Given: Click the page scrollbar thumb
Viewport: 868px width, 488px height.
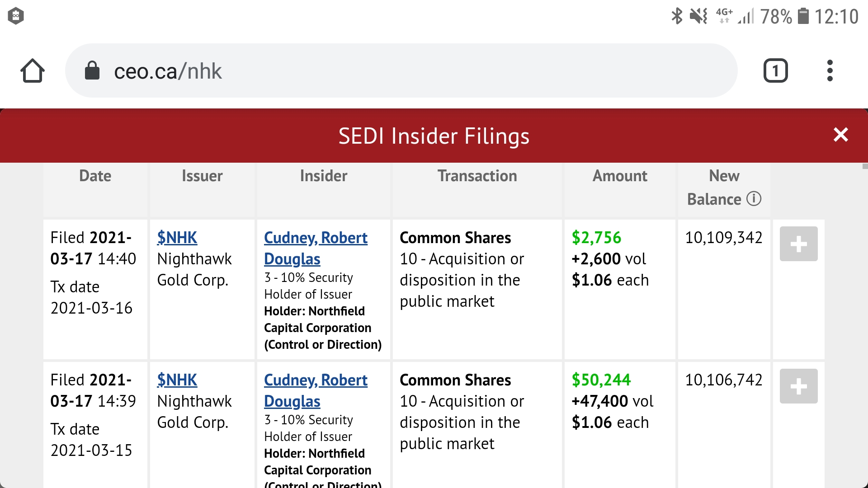Looking at the screenshot, I should point(865,166).
